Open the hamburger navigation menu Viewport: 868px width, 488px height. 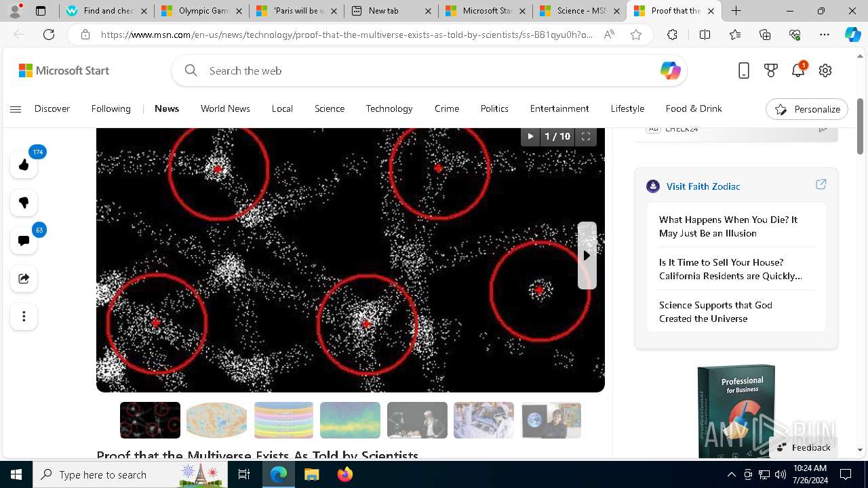pos(16,109)
